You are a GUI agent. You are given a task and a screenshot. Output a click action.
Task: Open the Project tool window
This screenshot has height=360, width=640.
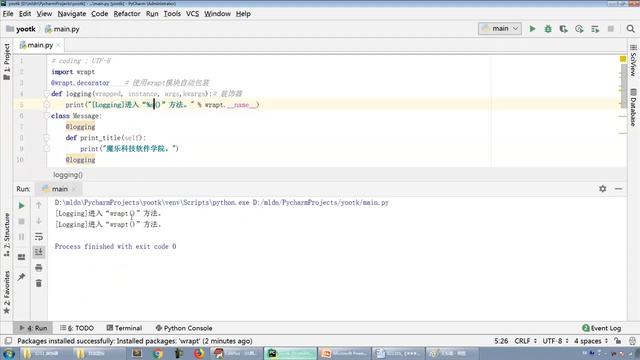pos(7,61)
